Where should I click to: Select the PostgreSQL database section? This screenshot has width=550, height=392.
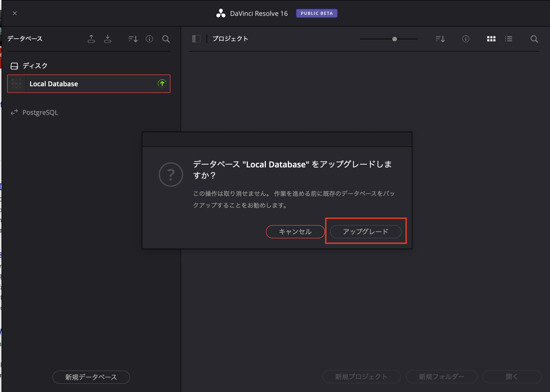[40, 112]
